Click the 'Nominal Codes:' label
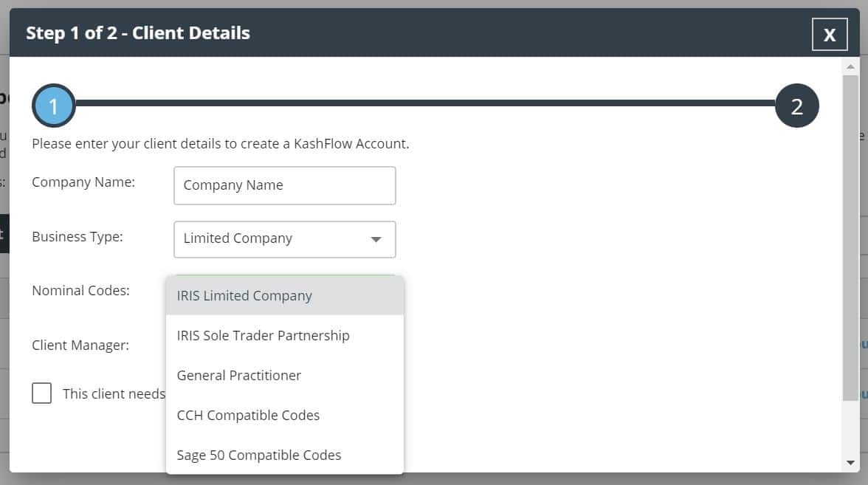 point(80,291)
